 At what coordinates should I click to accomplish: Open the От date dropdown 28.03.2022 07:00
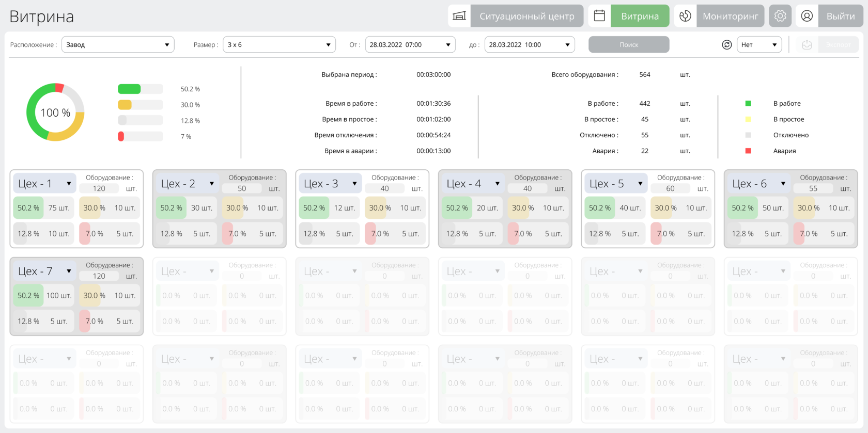tap(410, 45)
